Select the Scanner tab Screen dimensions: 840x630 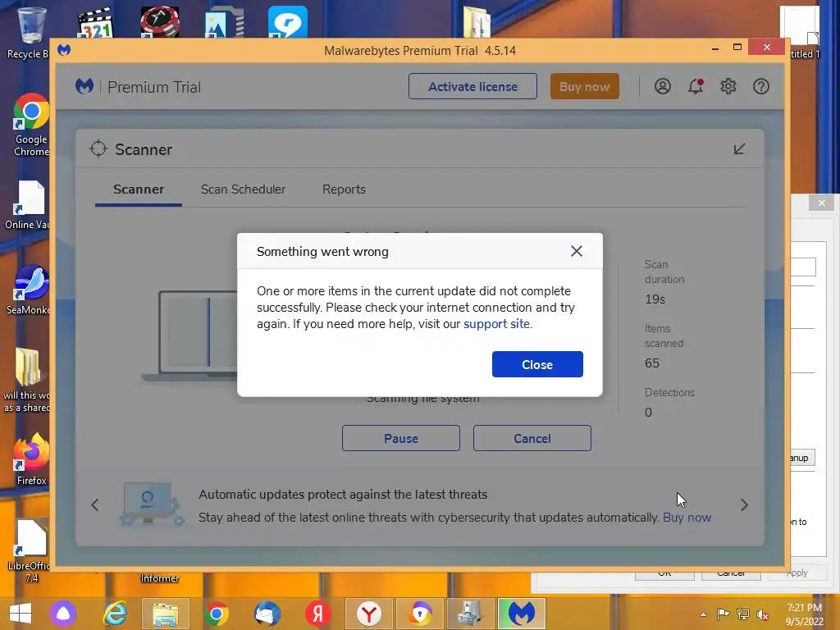pyautogui.click(x=139, y=189)
